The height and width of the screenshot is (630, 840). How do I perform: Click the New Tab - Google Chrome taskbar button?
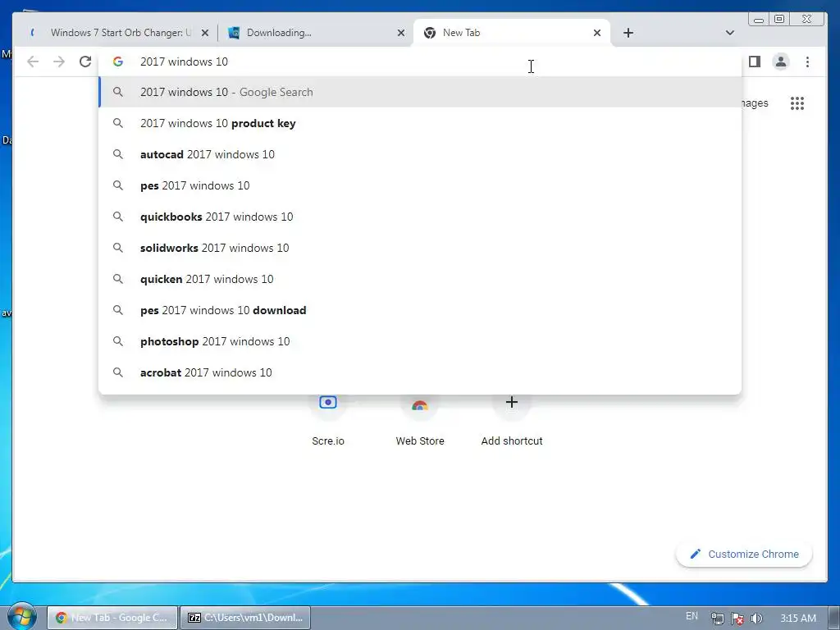[x=112, y=618]
